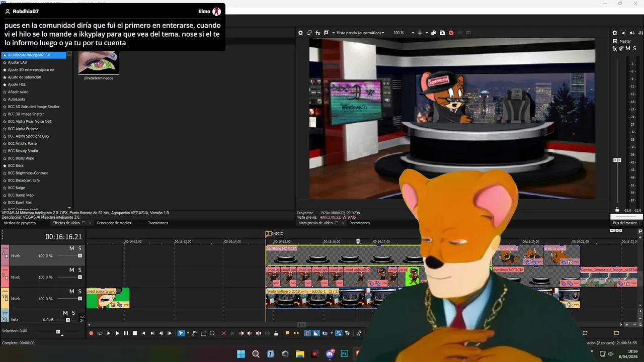Insert a marker with the marker icon
Image resolution: width=644 pixels, height=362 pixels.
point(287,333)
